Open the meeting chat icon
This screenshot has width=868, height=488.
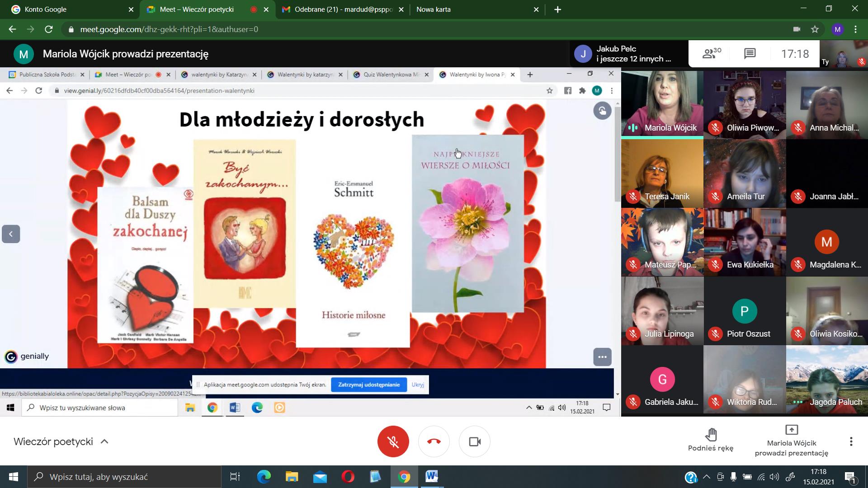[x=750, y=54]
